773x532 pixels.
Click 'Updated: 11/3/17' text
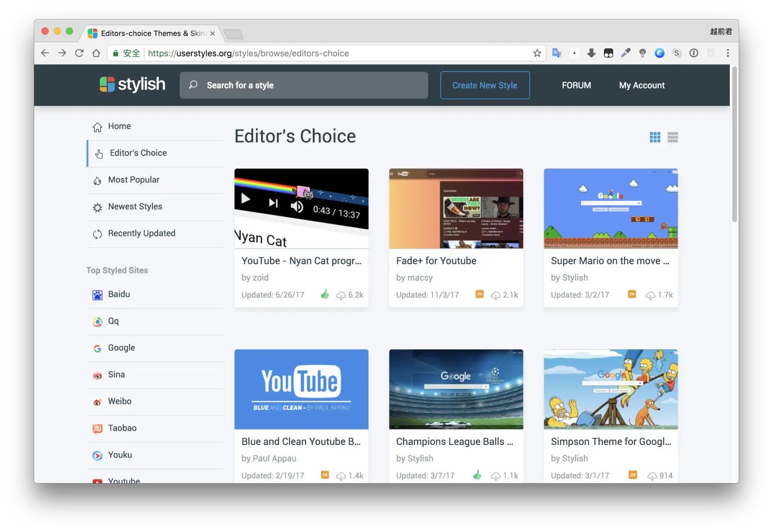tap(428, 295)
